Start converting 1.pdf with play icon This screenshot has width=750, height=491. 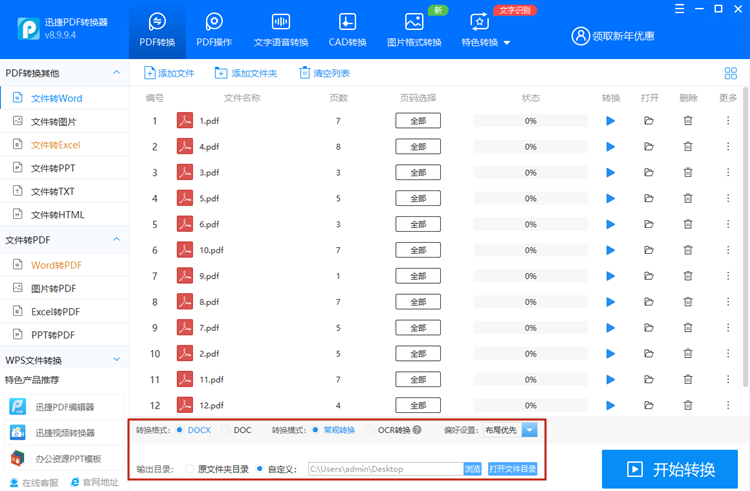pos(610,121)
